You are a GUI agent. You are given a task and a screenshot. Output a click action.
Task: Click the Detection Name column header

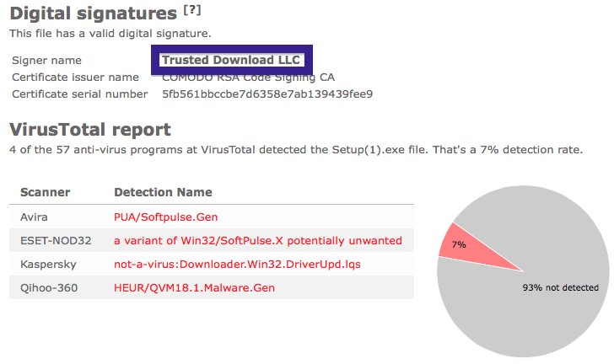pos(163,192)
